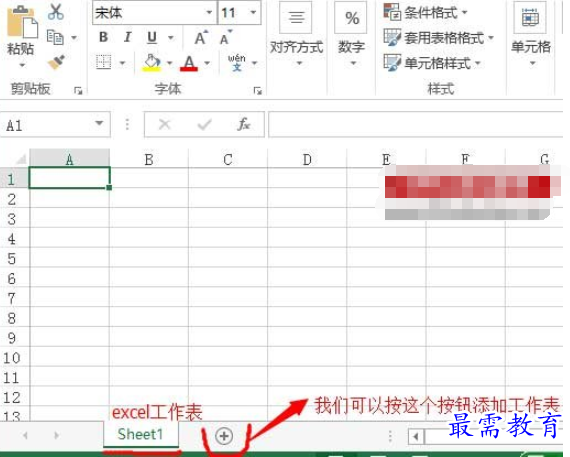Select row 10 header
This screenshot has height=457, width=570.
(14, 357)
